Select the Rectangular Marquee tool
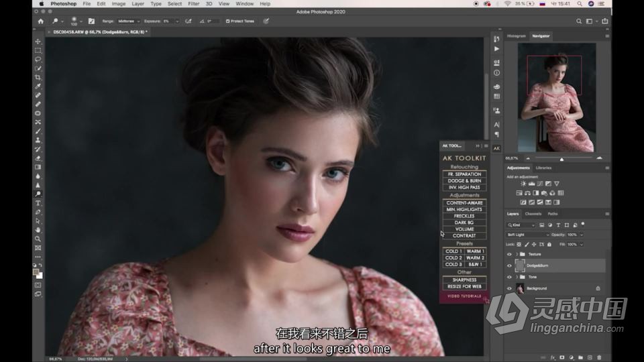 (x=38, y=50)
